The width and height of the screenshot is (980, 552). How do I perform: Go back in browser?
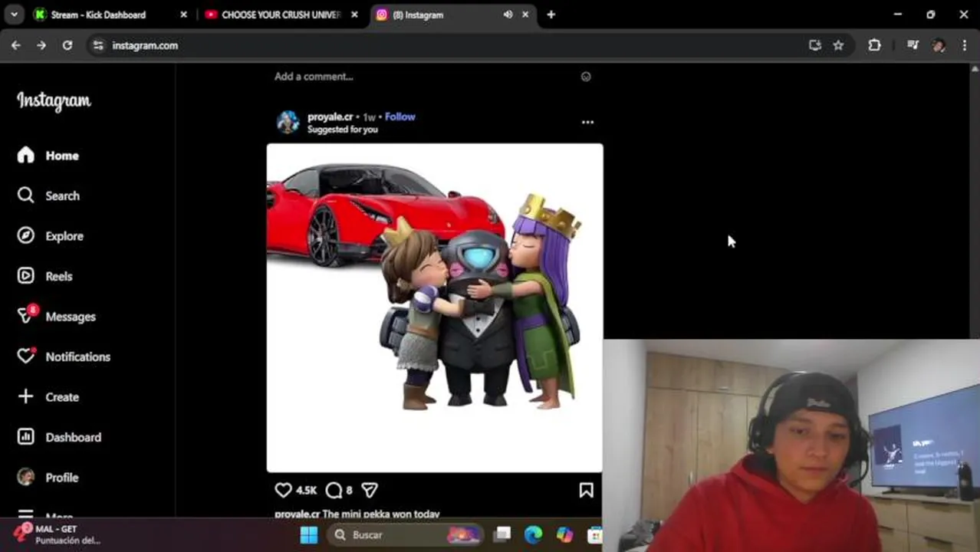(x=16, y=45)
